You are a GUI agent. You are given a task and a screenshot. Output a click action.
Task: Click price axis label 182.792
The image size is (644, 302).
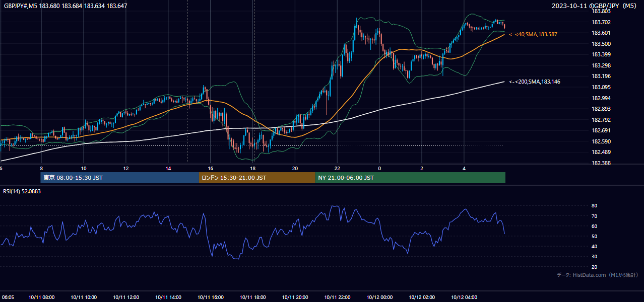tap(601, 120)
